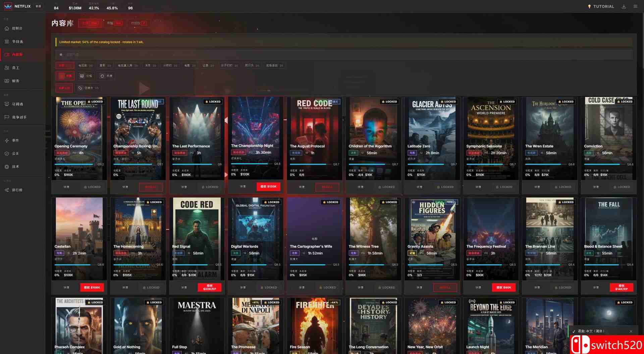The width and height of the screenshot is (644, 354).
Task: Select the red 全部 all-genres filter chip
Action: pos(65,65)
